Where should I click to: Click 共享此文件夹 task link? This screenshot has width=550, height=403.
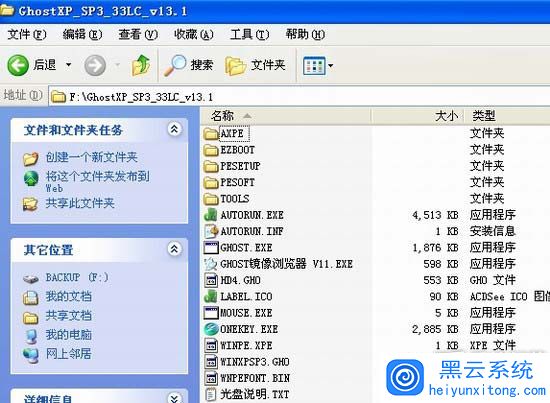click(80, 203)
